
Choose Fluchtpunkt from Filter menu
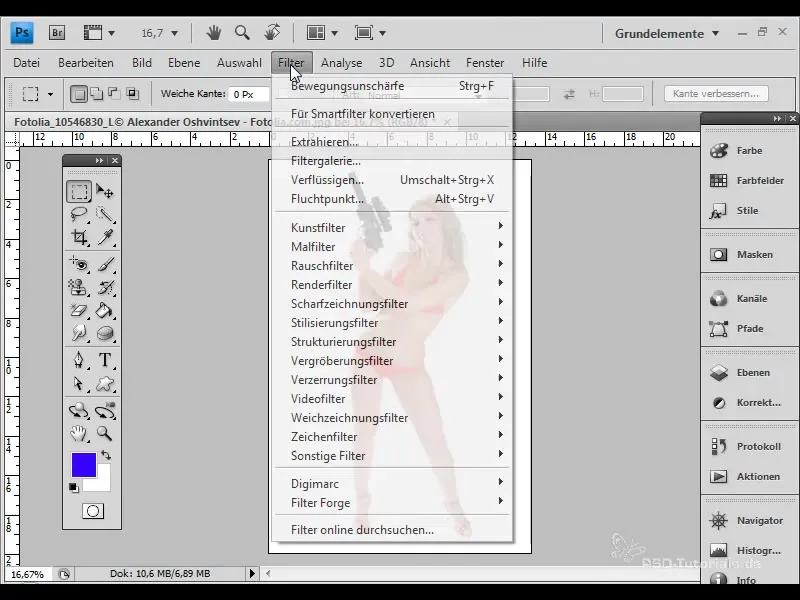pyautogui.click(x=392, y=199)
